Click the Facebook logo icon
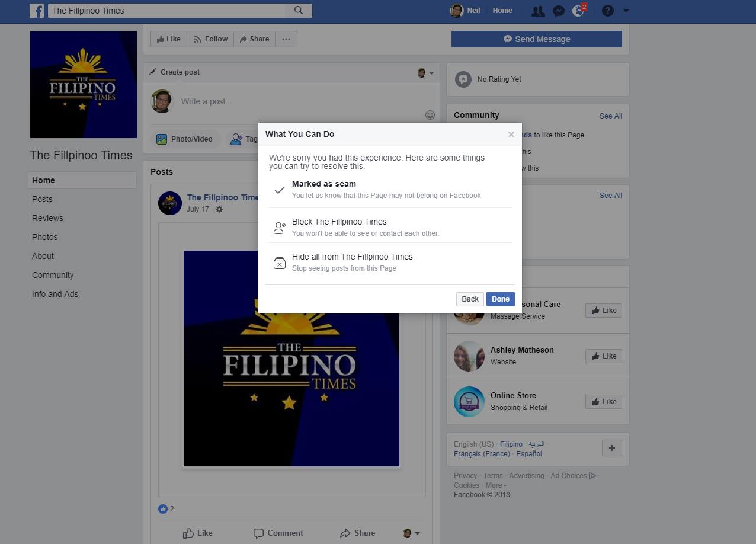Viewport: 756px width, 544px height. pyautogui.click(x=37, y=10)
